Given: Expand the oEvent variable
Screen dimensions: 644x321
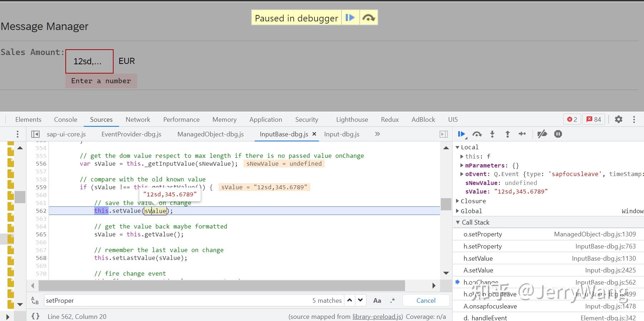Looking at the screenshot, I should tap(462, 174).
